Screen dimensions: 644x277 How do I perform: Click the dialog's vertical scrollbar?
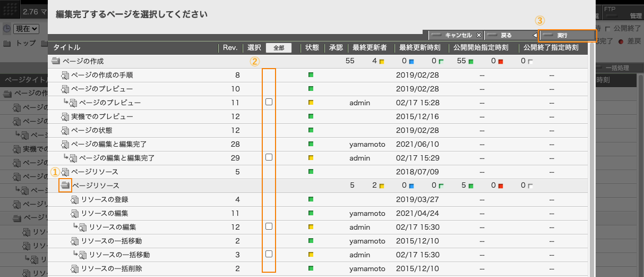[x=592, y=160]
